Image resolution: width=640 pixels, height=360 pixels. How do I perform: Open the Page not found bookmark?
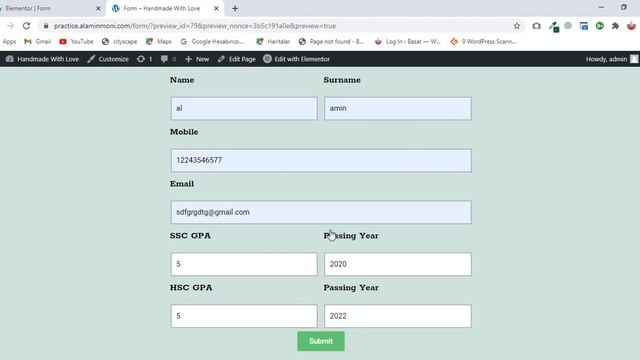[x=331, y=42]
